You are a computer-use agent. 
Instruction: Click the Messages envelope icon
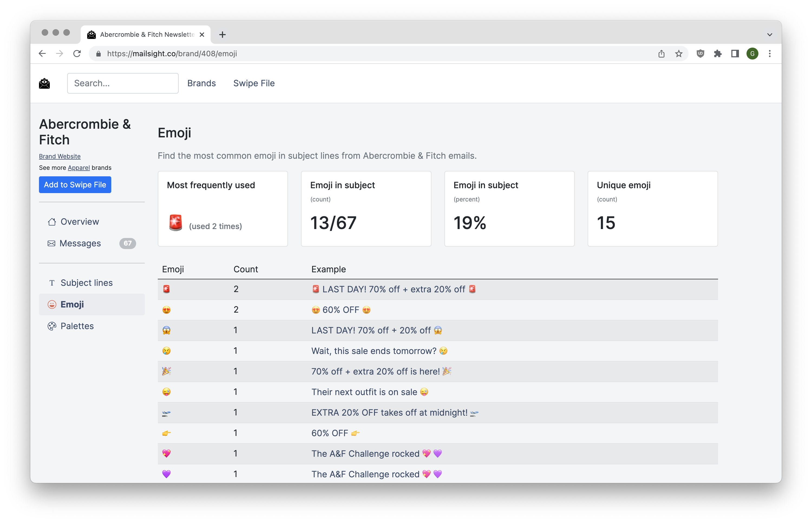51,243
